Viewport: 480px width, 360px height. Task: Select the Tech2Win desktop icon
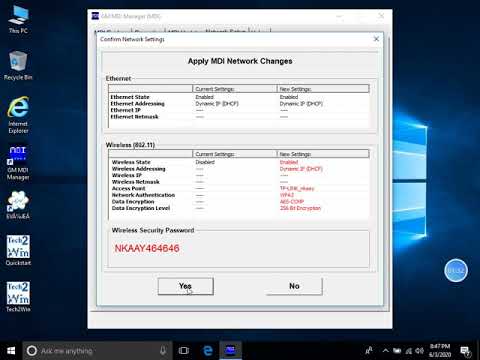click(x=18, y=297)
